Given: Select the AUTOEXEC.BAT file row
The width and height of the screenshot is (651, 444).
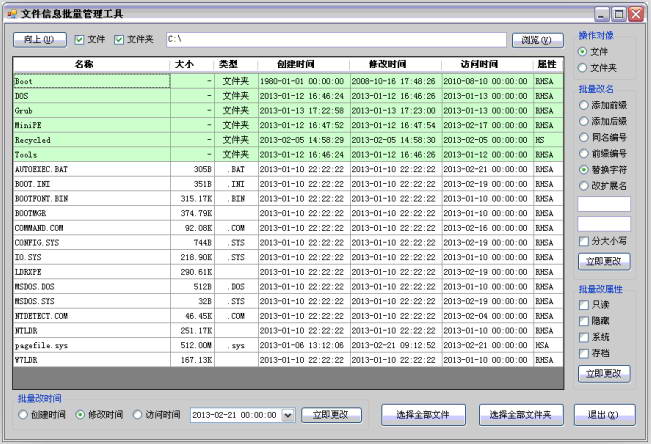Looking at the screenshot, I should coord(288,169).
